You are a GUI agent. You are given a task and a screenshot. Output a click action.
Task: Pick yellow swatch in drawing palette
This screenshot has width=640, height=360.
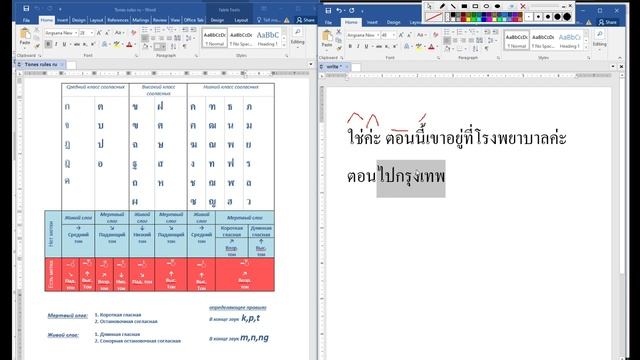[469, 19]
